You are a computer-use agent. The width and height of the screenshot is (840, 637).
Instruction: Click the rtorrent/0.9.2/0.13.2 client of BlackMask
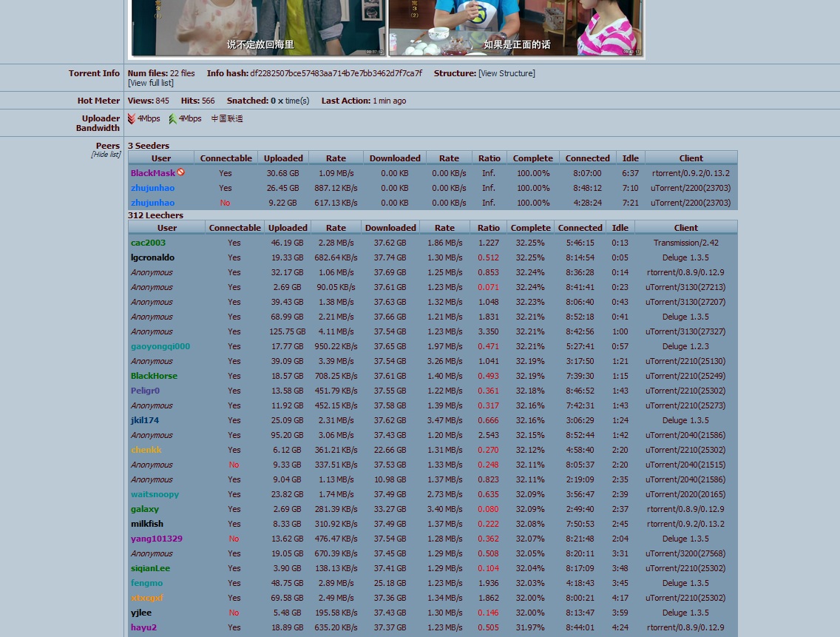[691, 173]
